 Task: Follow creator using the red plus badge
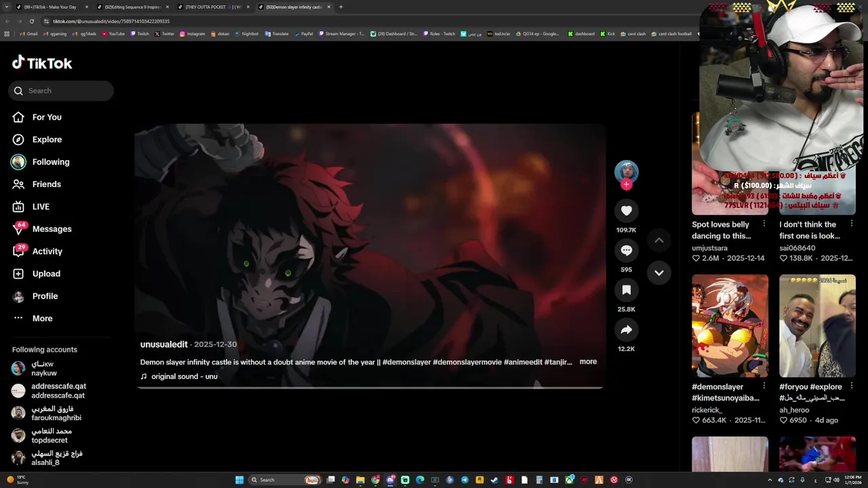(x=626, y=184)
